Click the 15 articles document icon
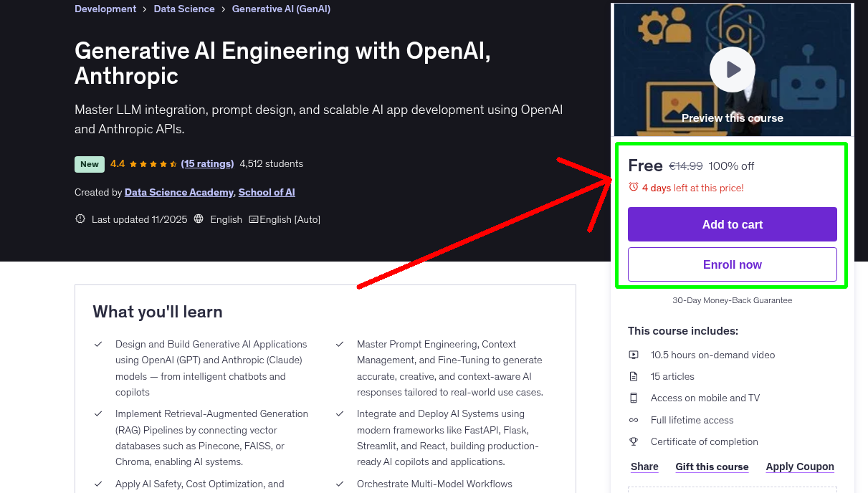 coord(634,376)
